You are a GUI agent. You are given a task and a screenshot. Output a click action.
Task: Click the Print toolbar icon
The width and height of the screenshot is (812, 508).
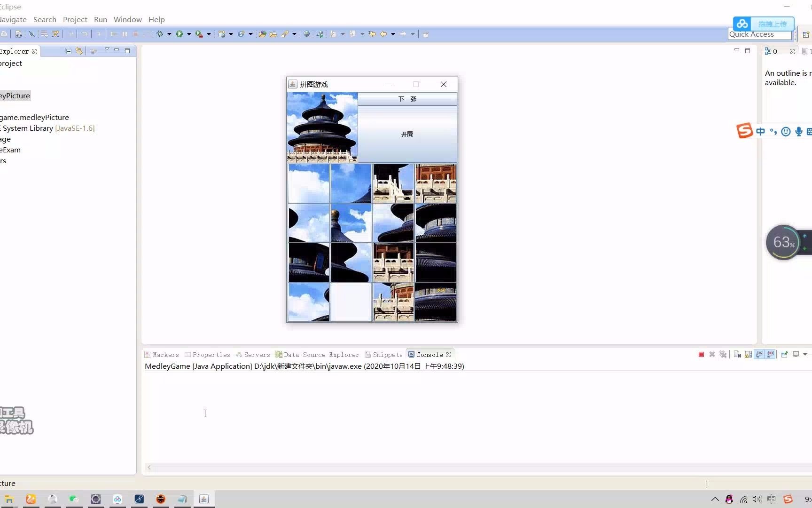pos(4,34)
